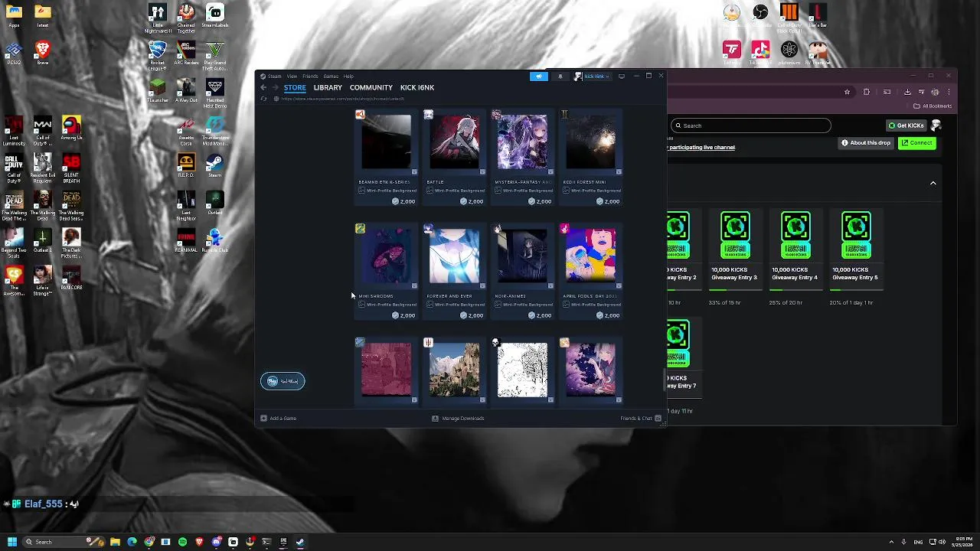Open Friends & Chat in Steam
The height and width of the screenshot is (551, 980).
coord(641,419)
